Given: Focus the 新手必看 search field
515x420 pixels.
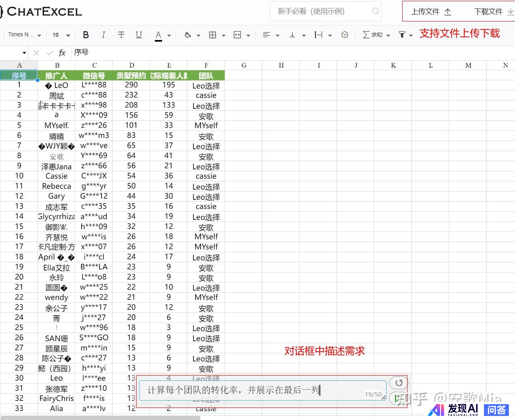Looking at the screenshot, I should [326, 11].
